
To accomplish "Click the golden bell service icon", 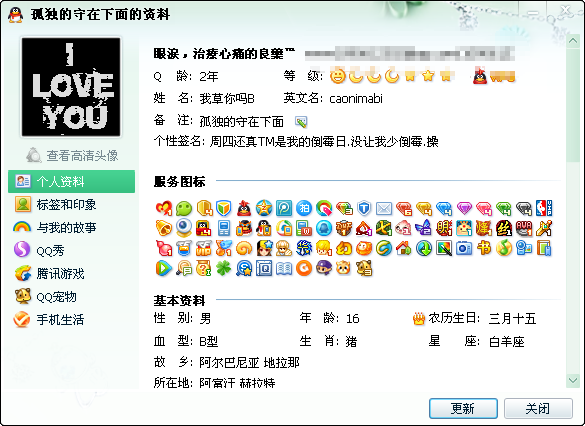I will pos(164,228).
